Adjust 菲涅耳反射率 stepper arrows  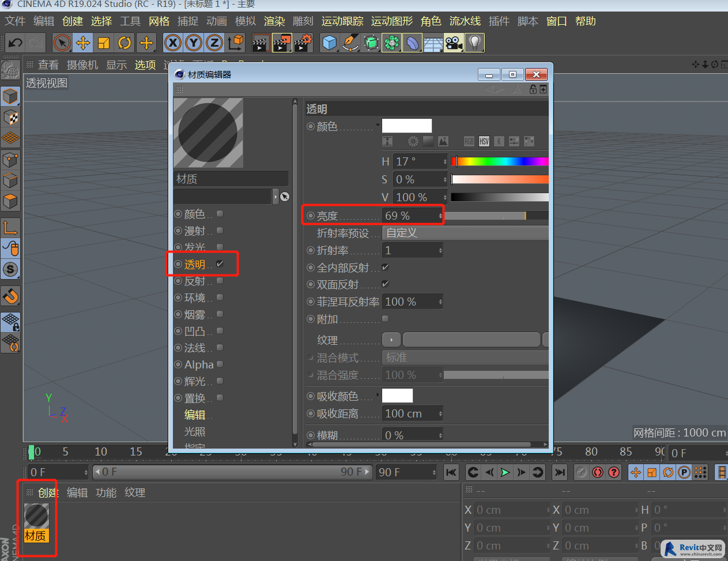[440, 302]
